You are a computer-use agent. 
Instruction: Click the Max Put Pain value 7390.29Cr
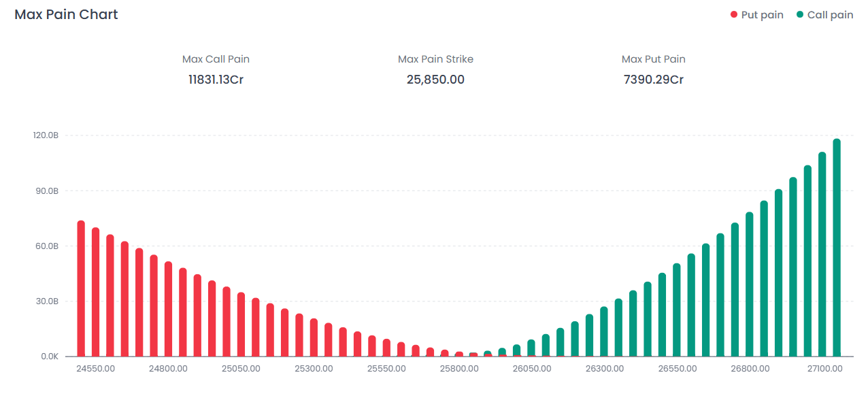tap(653, 80)
